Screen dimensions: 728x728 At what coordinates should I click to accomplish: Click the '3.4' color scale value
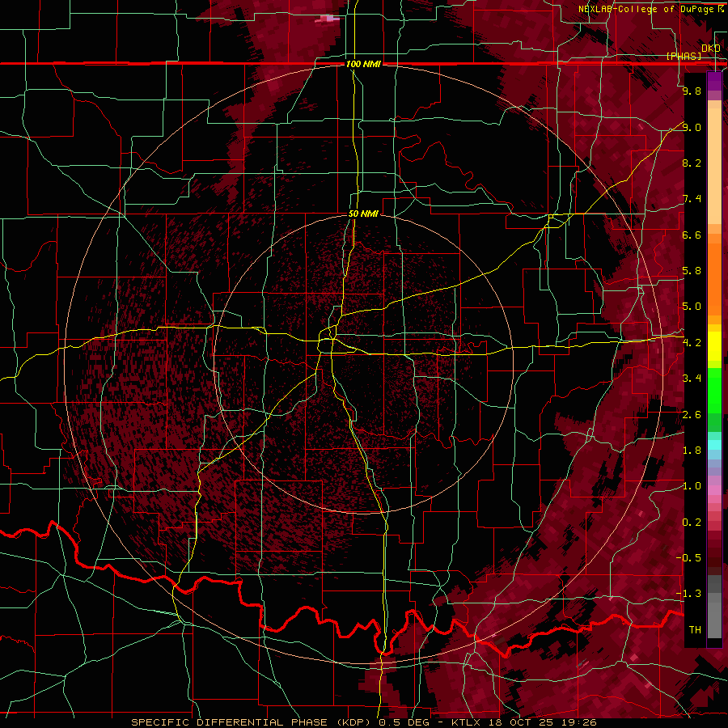[692, 379]
